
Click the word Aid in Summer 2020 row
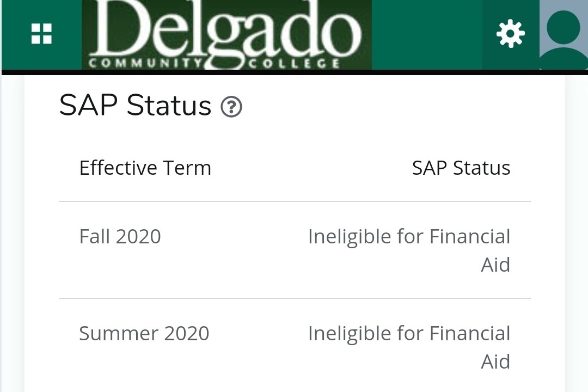click(495, 362)
